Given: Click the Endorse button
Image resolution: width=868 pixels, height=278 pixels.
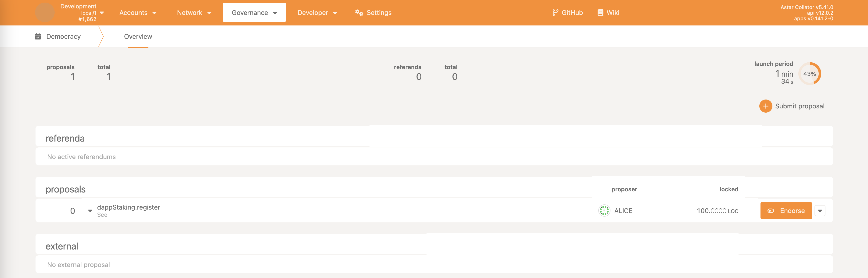Looking at the screenshot, I should pyautogui.click(x=786, y=211).
